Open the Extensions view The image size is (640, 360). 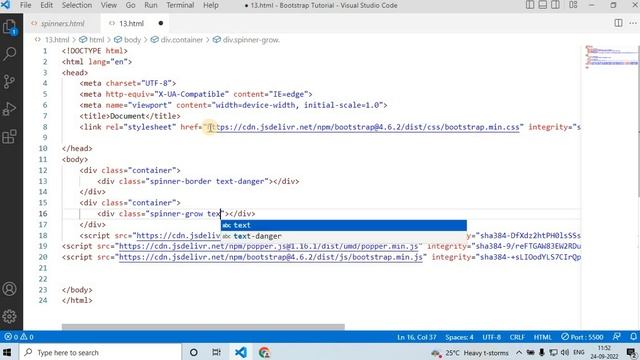9,136
